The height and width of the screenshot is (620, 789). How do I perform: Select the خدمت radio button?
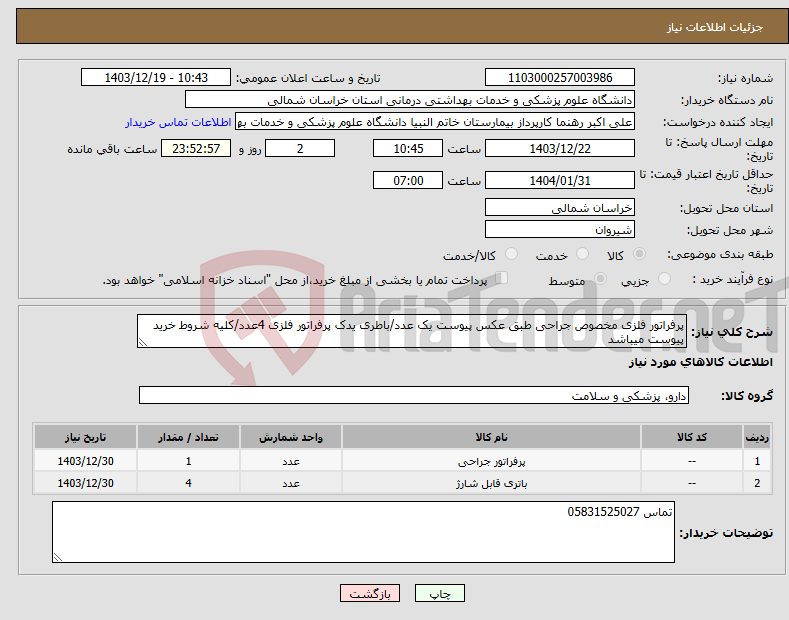(x=582, y=254)
